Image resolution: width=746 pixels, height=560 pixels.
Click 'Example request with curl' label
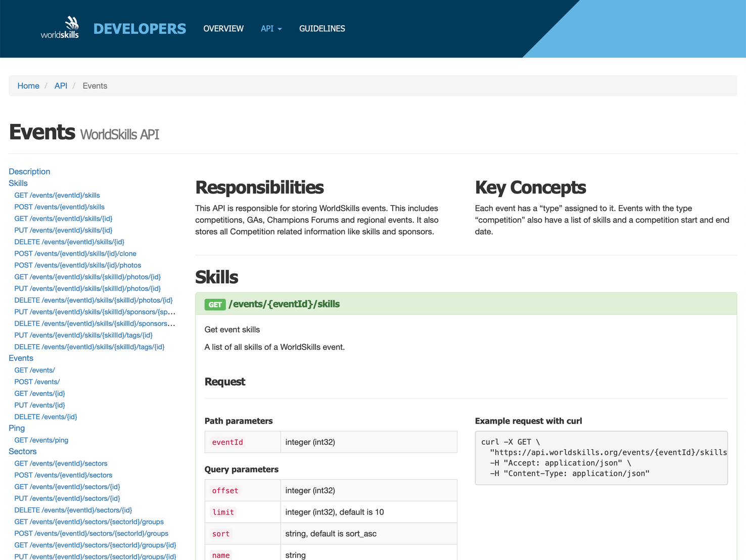tap(528, 421)
